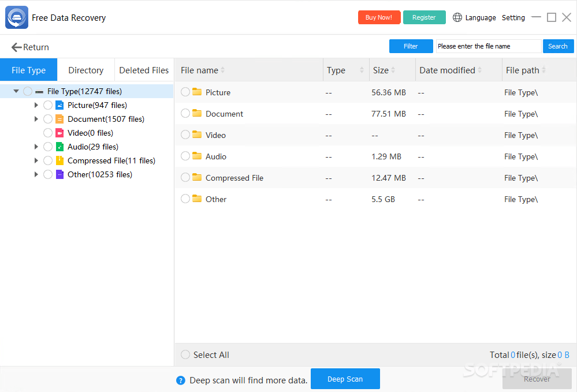Expand the Audio(29 files) tree node
The image size is (577, 392).
(x=36, y=147)
